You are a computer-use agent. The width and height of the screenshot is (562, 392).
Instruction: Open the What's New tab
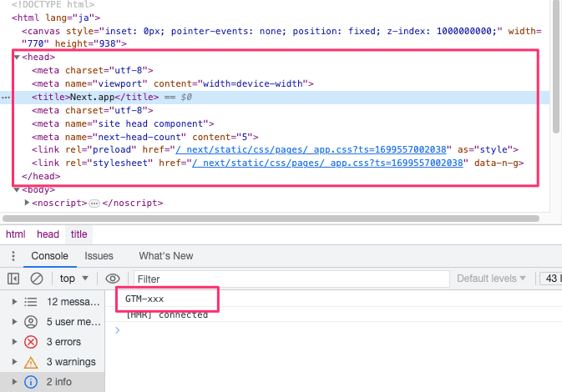[166, 256]
